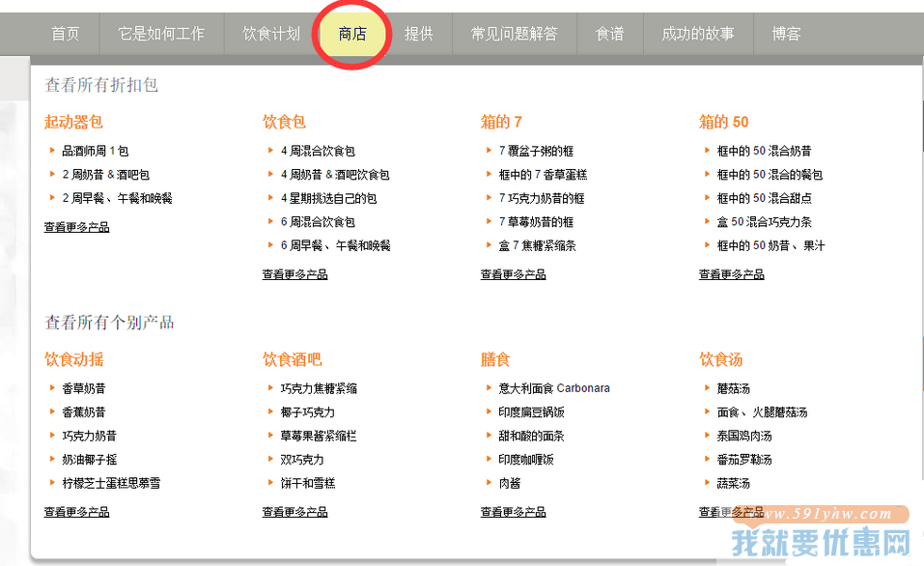Open the 饮食动摇 category heading

(x=73, y=359)
